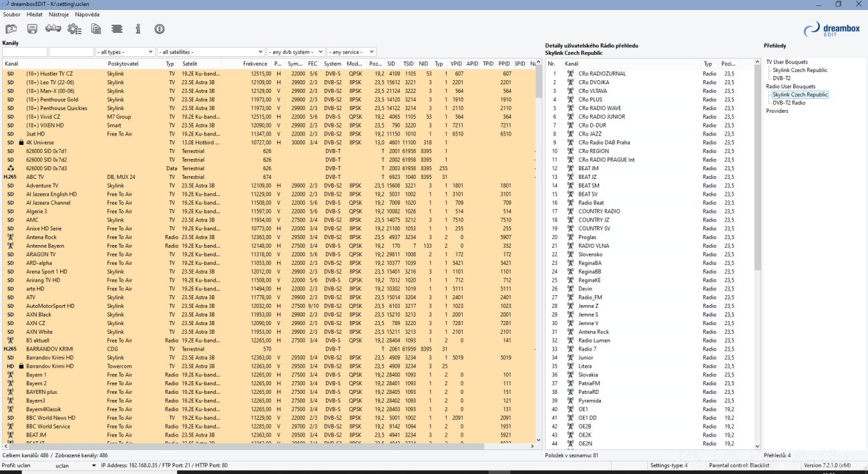Click the radio icon beside Radio Beat
This screenshot has width=868, height=474.
(570, 203)
